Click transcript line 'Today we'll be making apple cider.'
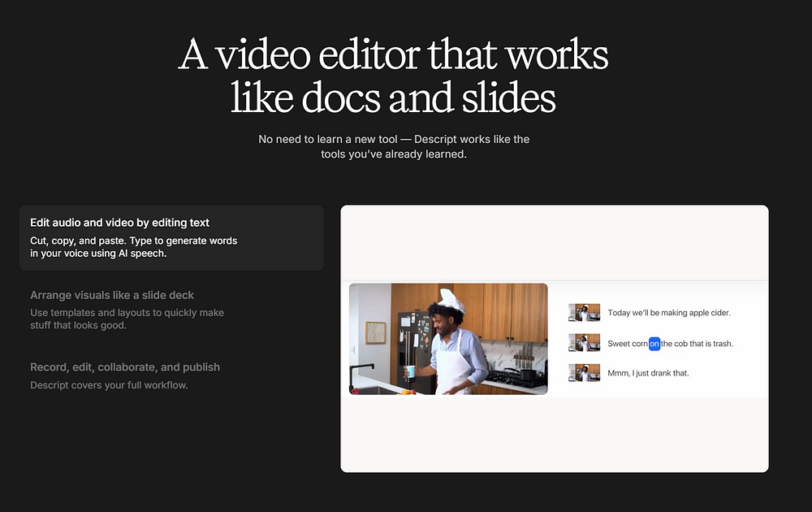 [669, 313]
